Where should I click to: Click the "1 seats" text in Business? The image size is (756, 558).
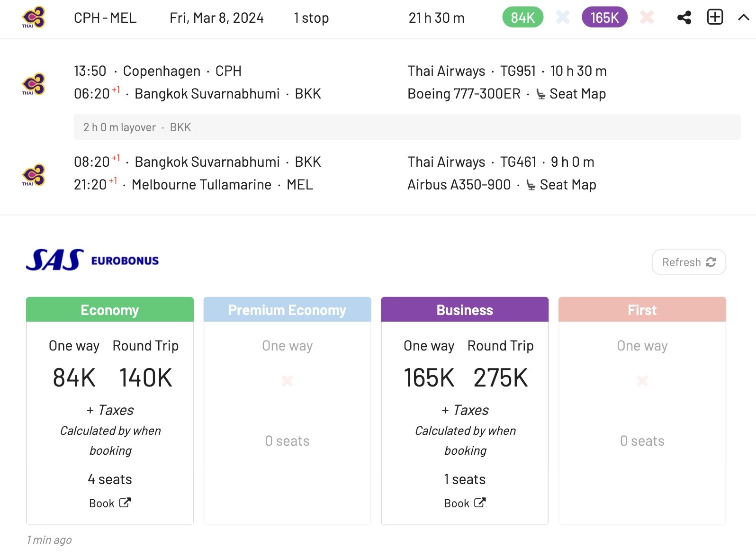tap(465, 479)
